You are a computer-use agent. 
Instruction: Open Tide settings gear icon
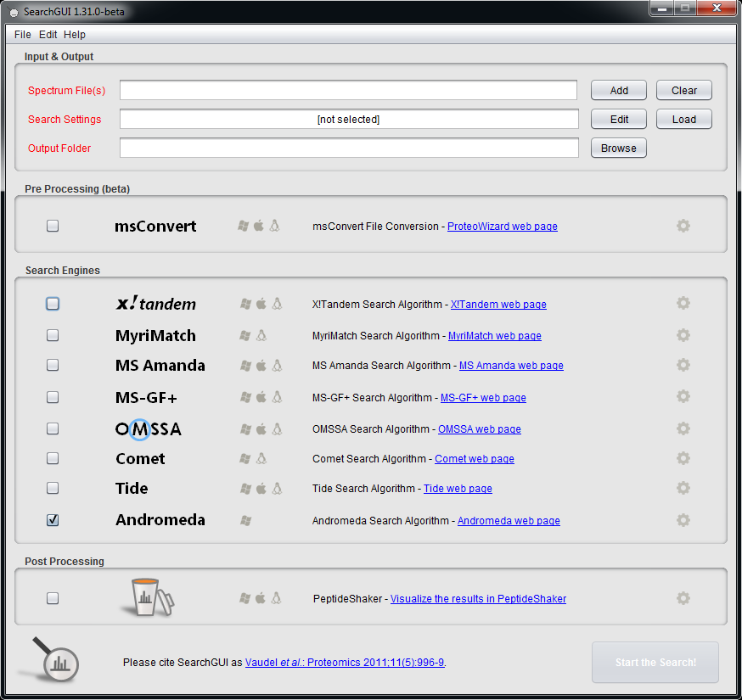click(683, 488)
